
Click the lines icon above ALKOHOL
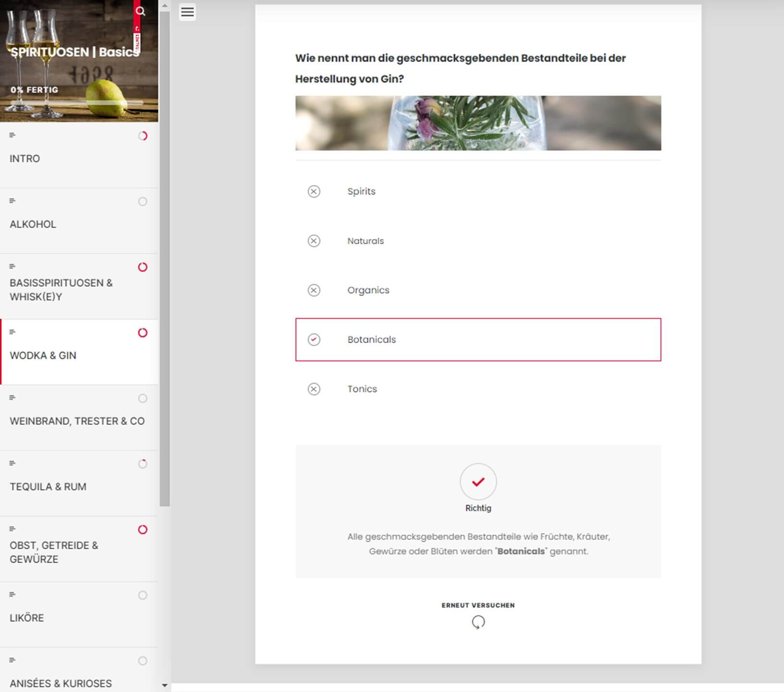[x=12, y=201]
